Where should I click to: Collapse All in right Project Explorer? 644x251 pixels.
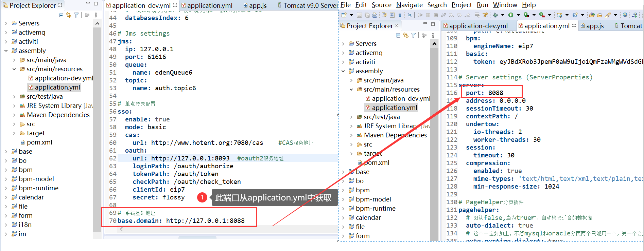[x=398, y=35]
